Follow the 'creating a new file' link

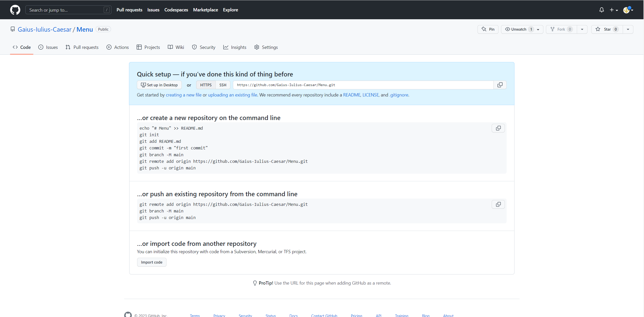(x=183, y=95)
